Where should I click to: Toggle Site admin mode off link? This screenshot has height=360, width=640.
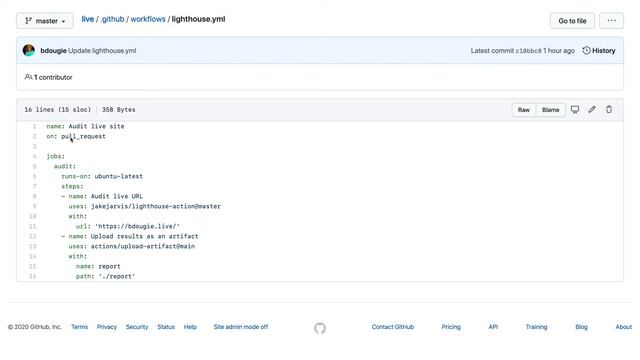(x=241, y=327)
